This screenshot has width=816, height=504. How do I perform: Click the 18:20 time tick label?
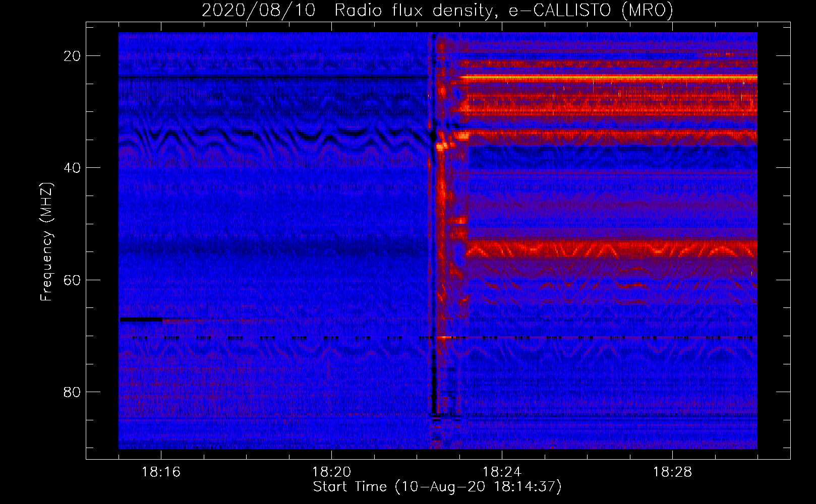pyautogui.click(x=332, y=472)
